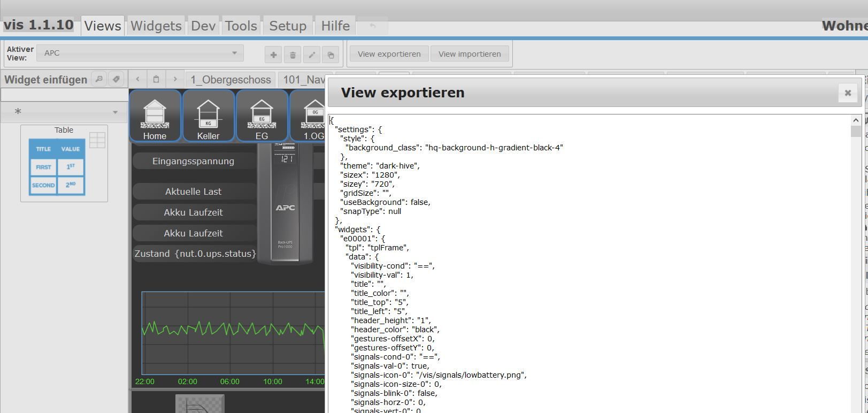Click the clipboard icon in view tab bar
Image resolution: width=868 pixels, height=413 pixels.
click(156, 79)
